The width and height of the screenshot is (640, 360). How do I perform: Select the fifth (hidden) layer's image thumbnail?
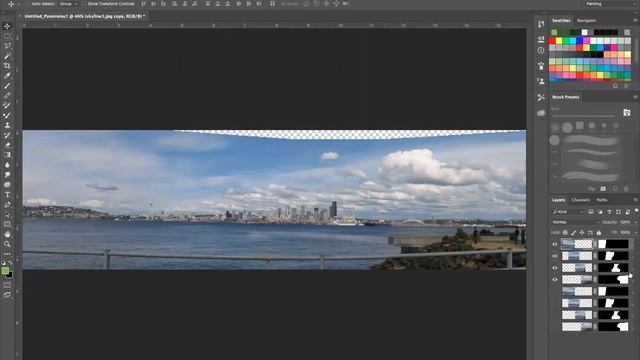point(577,291)
